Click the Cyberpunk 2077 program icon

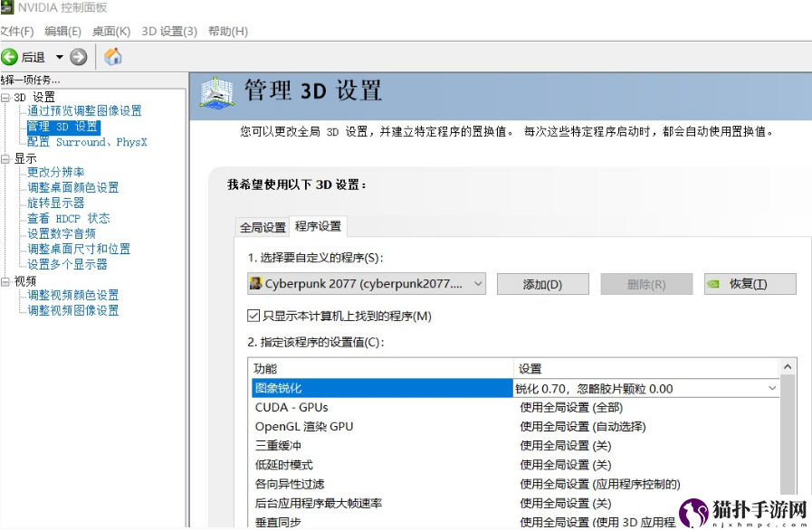point(255,284)
